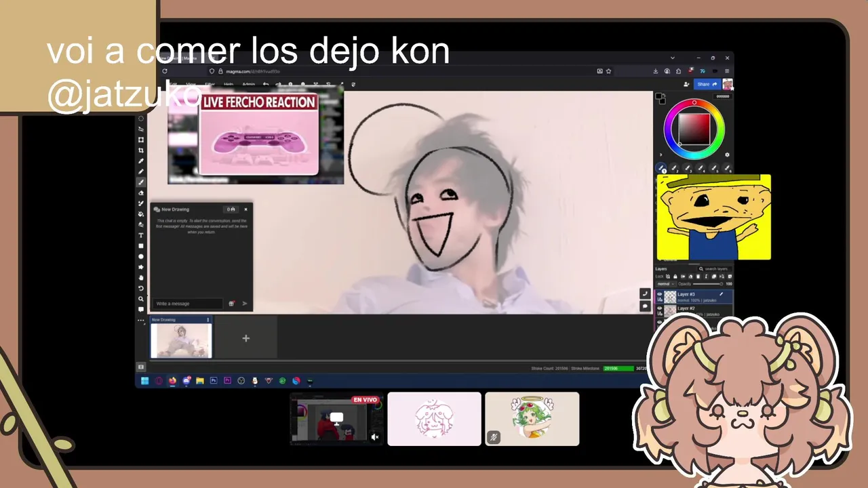Select the Paint Bucket tool
This screenshot has width=868, height=488.
pyautogui.click(x=141, y=213)
